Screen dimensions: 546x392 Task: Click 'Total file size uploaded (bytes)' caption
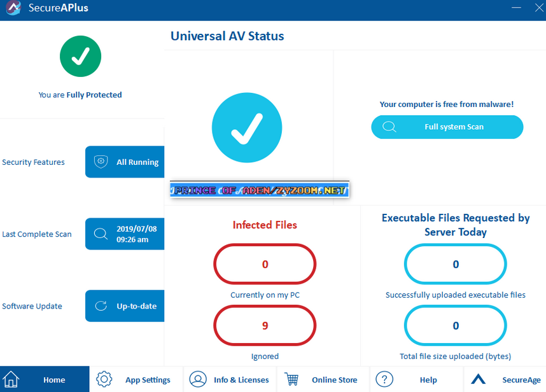coord(456,356)
